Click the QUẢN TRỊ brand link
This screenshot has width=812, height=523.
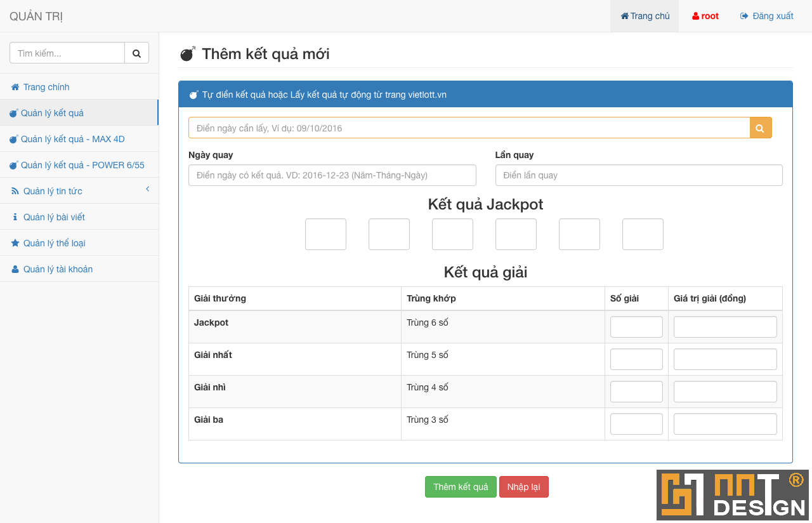[36, 17]
